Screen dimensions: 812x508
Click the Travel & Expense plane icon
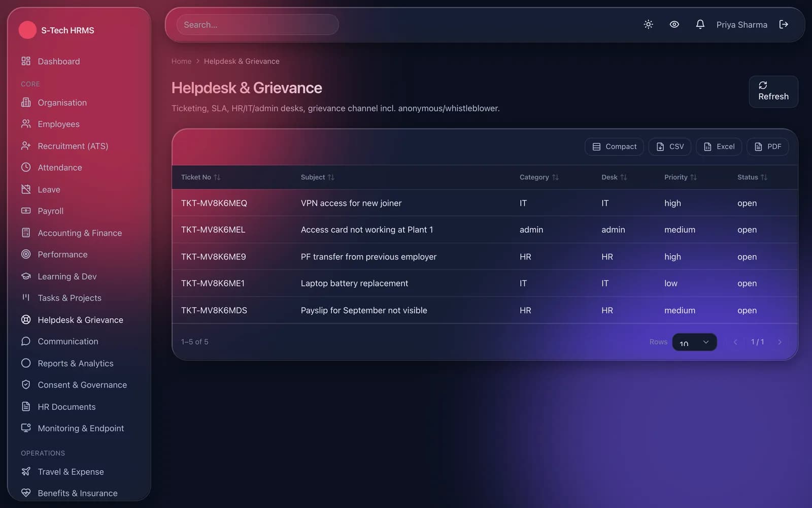tap(26, 471)
